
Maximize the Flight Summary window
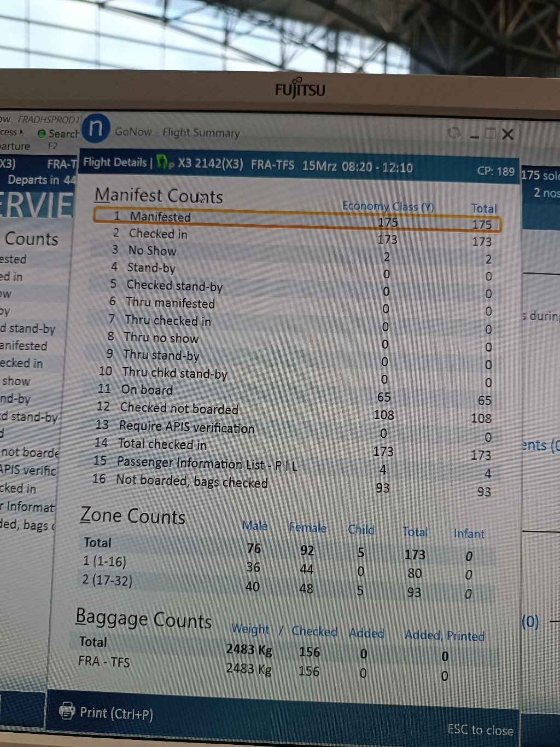point(490,134)
